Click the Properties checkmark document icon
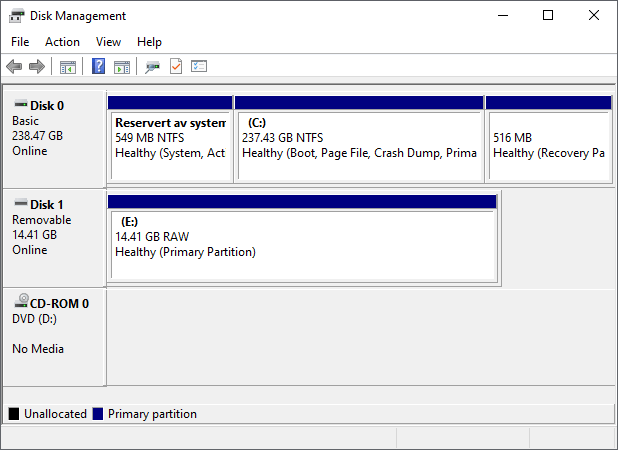This screenshot has width=618, height=450. pyautogui.click(x=176, y=66)
